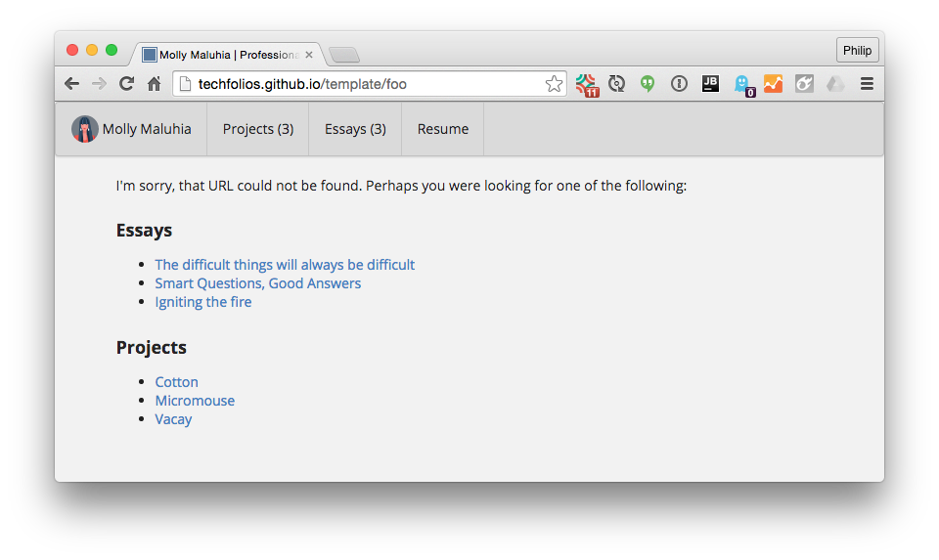This screenshot has width=939, height=560.
Task: Open the Essays (3) nav item
Action: pyautogui.click(x=355, y=129)
